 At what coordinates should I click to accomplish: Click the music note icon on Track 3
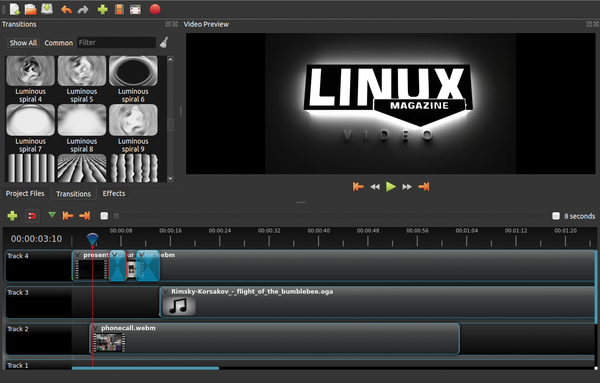tap(179, 306)
